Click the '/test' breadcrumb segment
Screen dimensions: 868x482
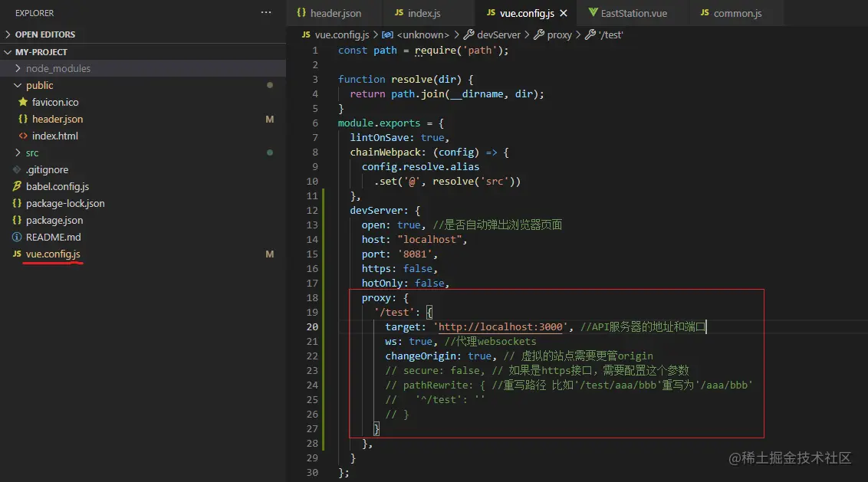pyautogui.click(x=610, y=34)
